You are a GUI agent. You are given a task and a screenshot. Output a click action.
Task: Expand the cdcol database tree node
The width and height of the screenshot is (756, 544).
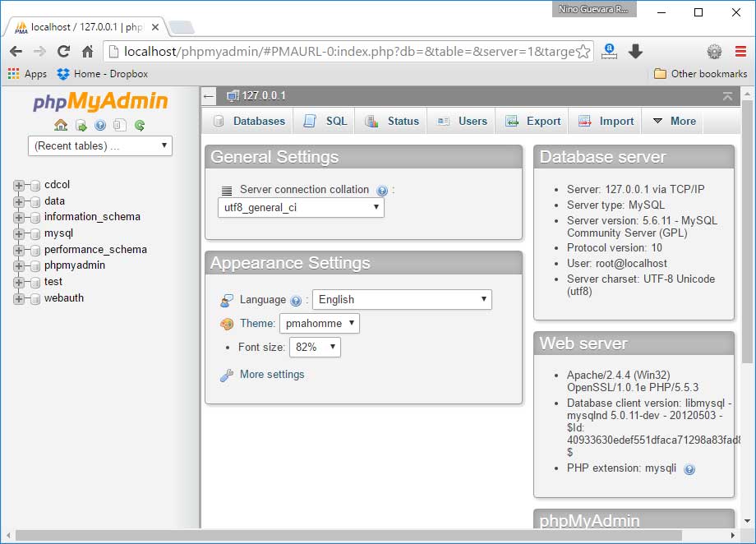(19, 186)
